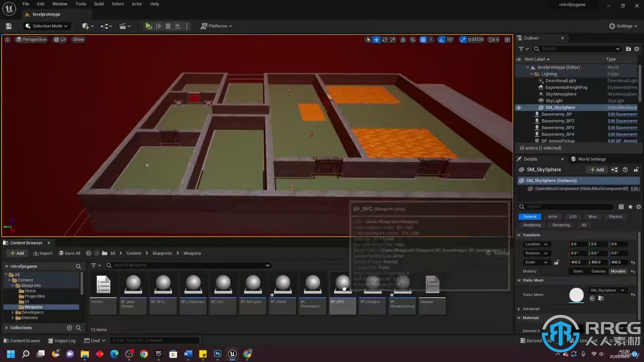Set Mobility to Static
The width and height of the screenshot is (644, 362).
(x=578, y=271)
